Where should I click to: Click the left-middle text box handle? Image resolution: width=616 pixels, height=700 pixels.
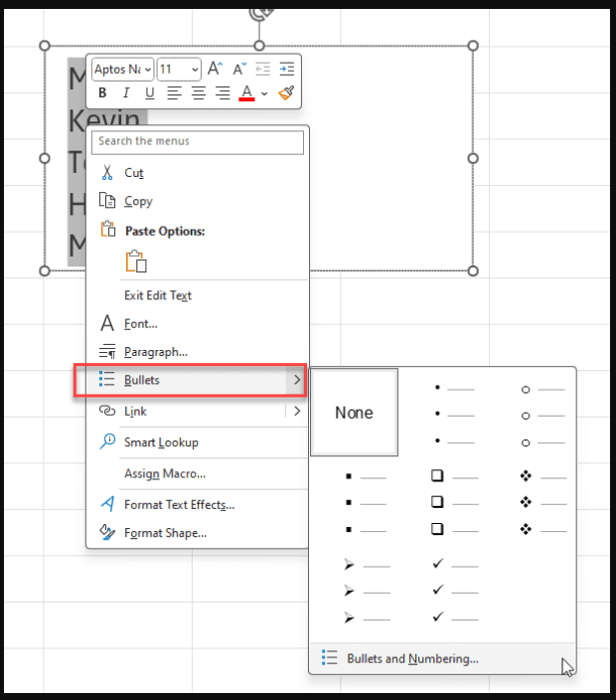tap(45, 158)
